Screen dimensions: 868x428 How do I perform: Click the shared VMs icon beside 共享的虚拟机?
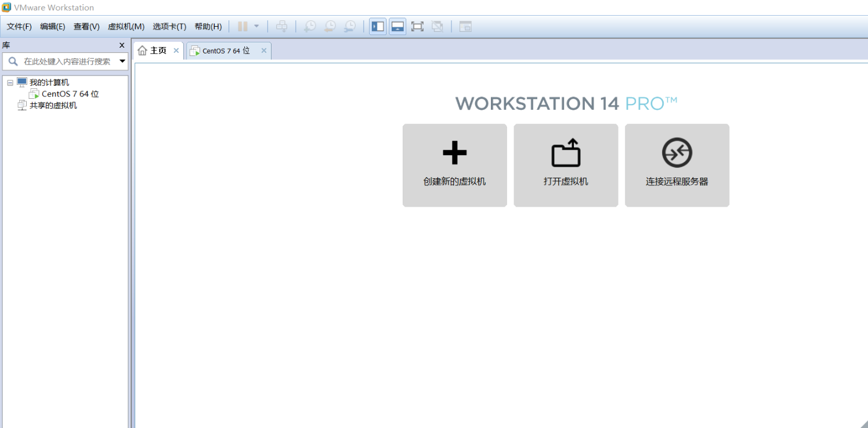[22, 106]
